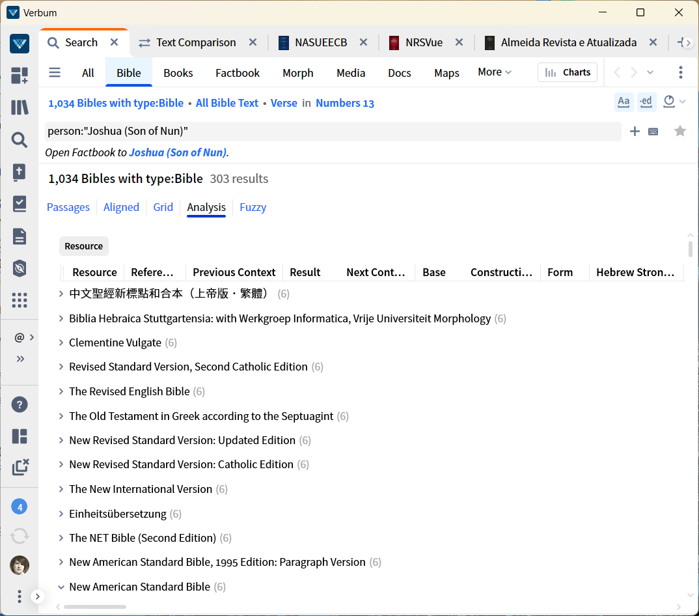Select the Books search type

coord(178,73)
